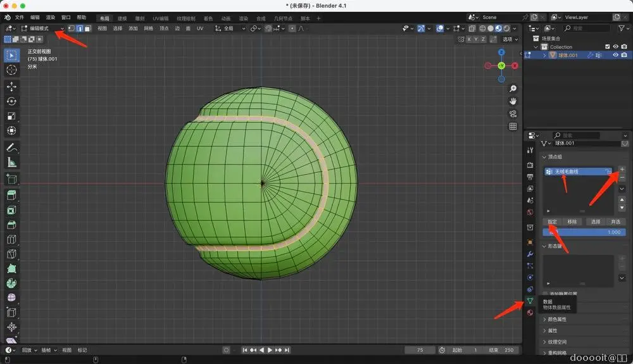The height and width of the screenshot is (364, 633).
Task: Open the 文件 menu
Action: point(19,18)
